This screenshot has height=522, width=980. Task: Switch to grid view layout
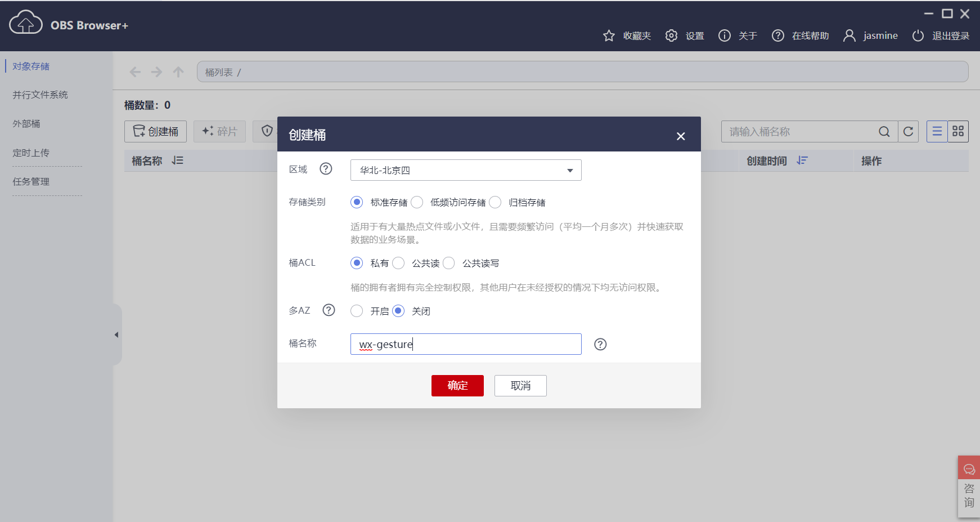[x=958, y=131]
